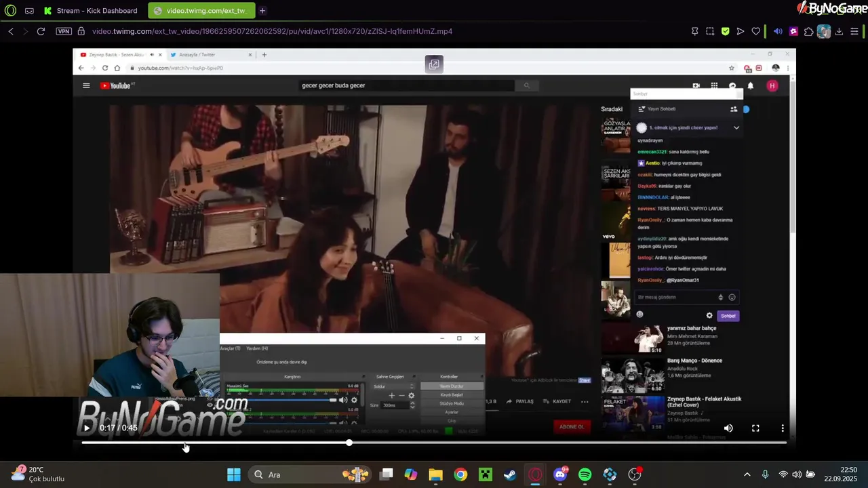
Task: Open the system volume tray icon
Action: [797, 474]
